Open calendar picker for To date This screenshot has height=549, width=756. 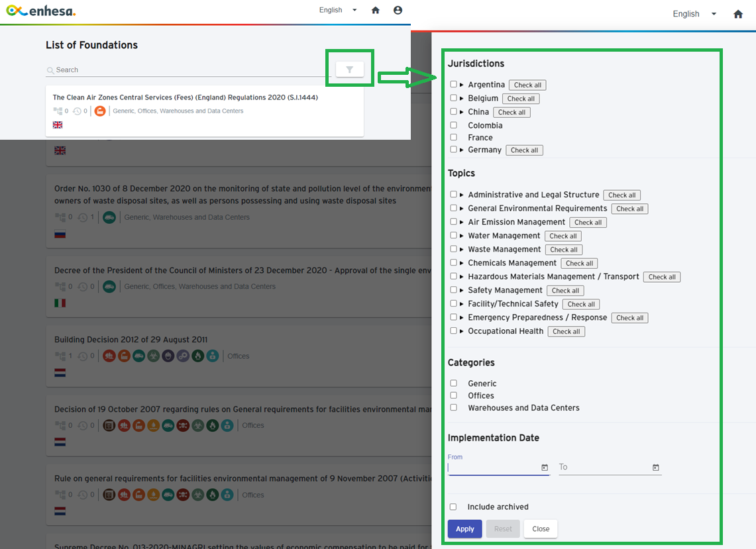coord(656,468)
